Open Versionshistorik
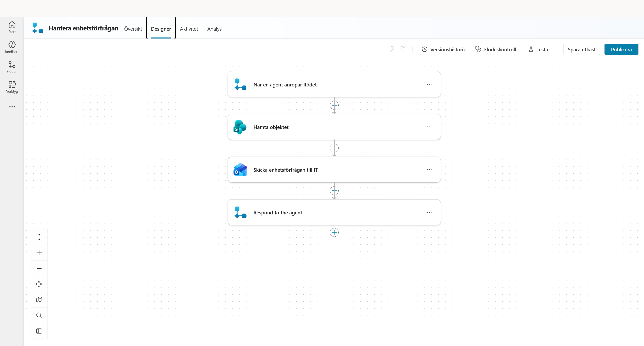 click(x=444, y=49)
